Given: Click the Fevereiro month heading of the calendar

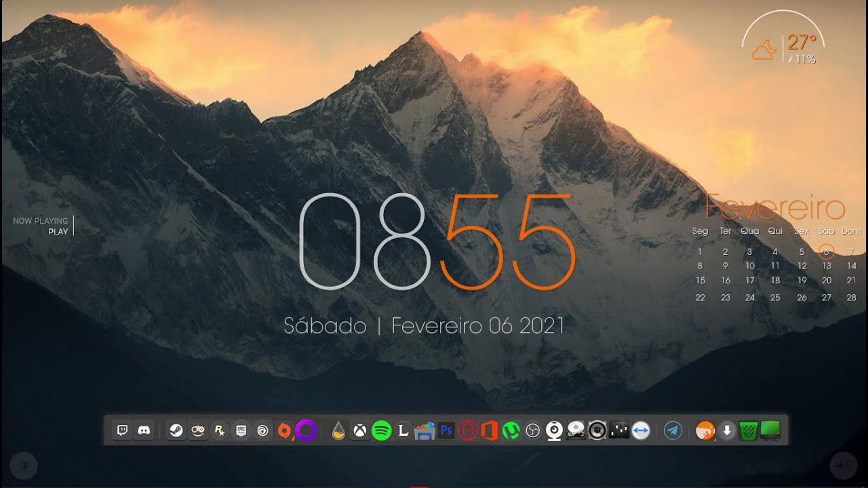Looking at the screenshot, I should pyautogui.click(x=775, y=208).
